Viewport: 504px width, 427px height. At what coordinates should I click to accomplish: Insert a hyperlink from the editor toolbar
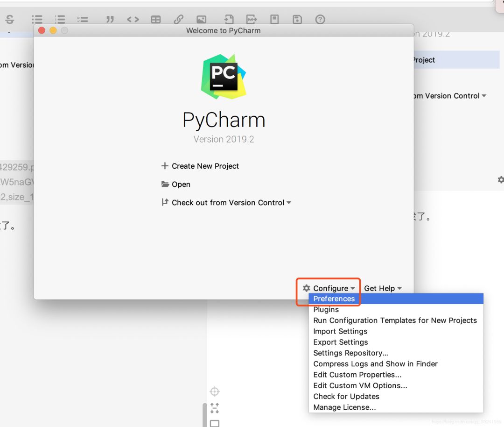coord(178,19)
